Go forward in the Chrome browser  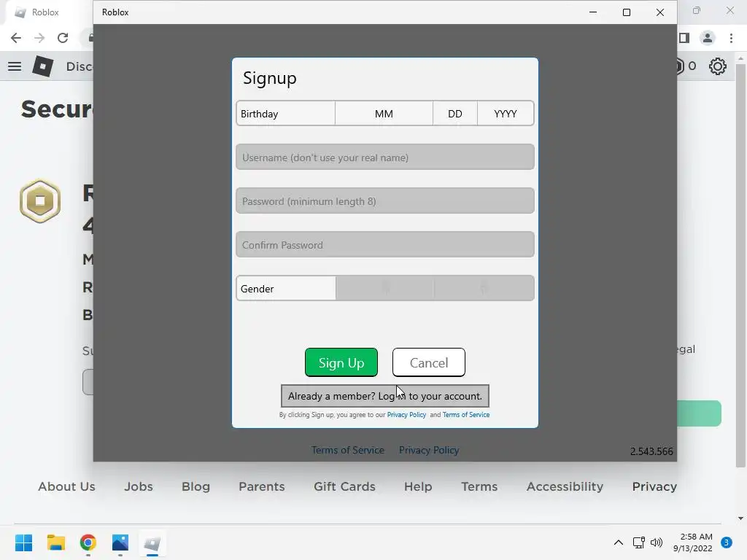tap(39, 38)
